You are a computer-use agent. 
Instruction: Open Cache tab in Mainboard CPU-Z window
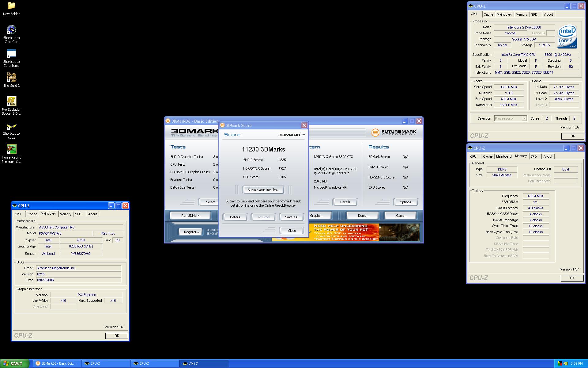pos(32,214)
